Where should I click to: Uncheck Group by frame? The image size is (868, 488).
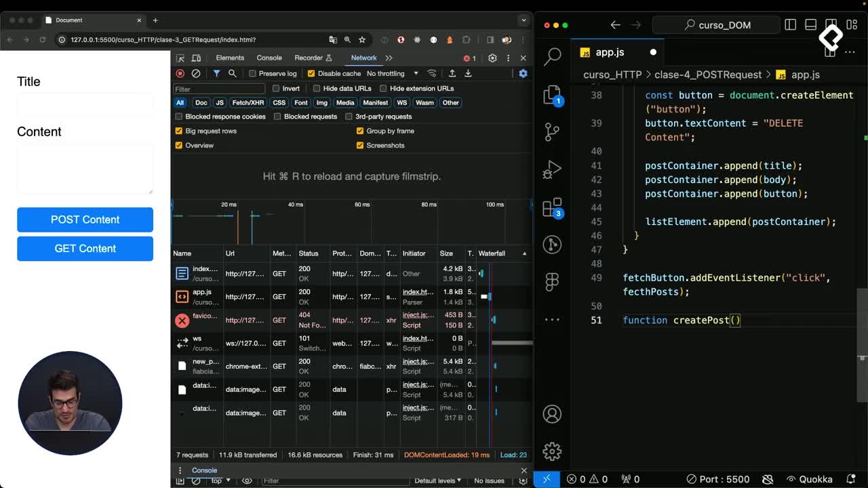click(360, 131)
